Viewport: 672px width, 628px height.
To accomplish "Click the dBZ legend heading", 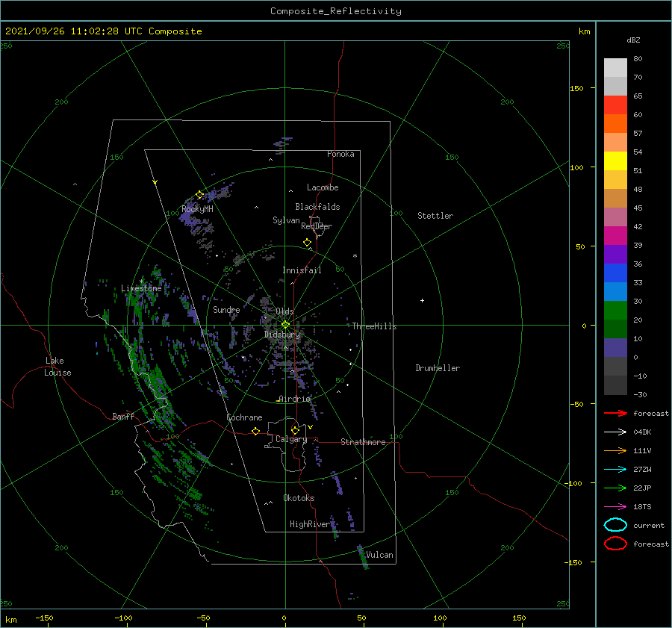I will click(633, 40).
